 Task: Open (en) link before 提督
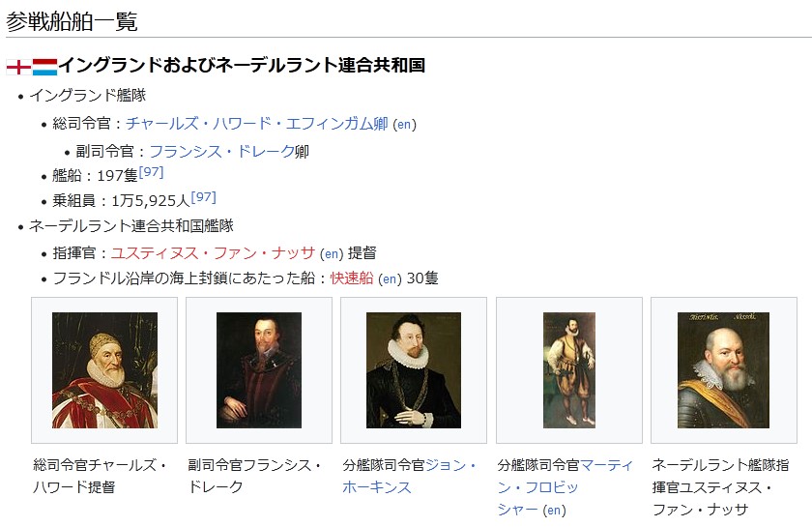click(x=332, y=254)
